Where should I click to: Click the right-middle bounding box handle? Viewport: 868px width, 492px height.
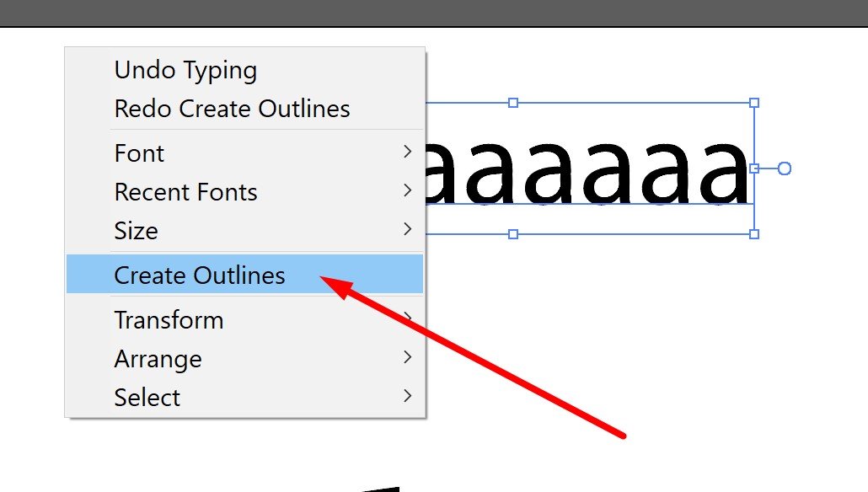coord(754,168)
